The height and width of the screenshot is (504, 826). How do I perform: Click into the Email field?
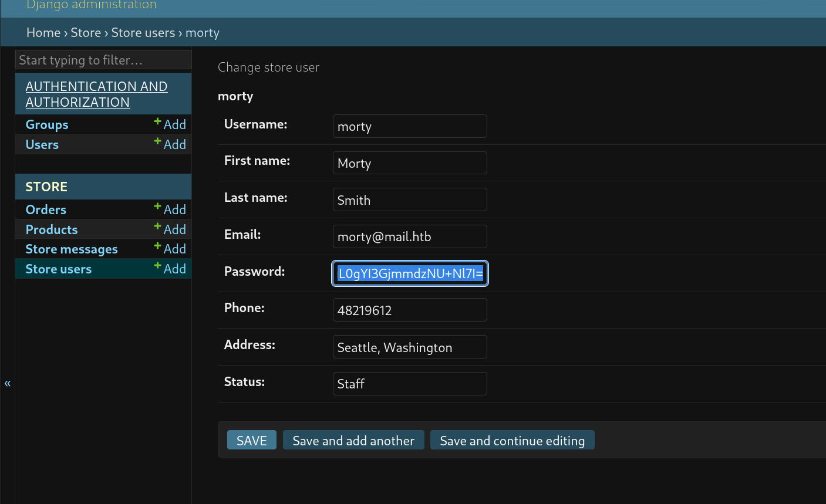[x=410, y=236]
